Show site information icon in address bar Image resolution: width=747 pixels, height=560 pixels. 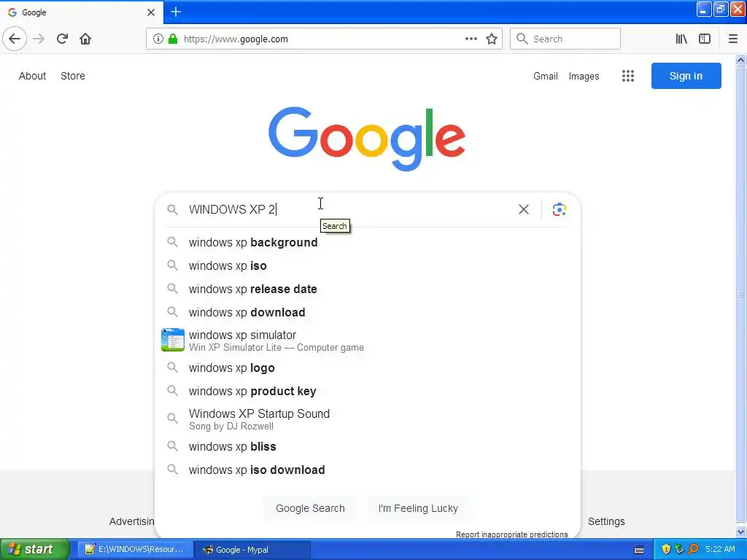[x=158, y=39]
